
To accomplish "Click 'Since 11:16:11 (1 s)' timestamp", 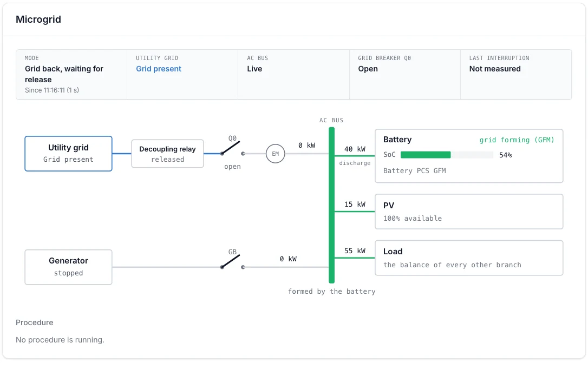I will (x=52, y=90).
